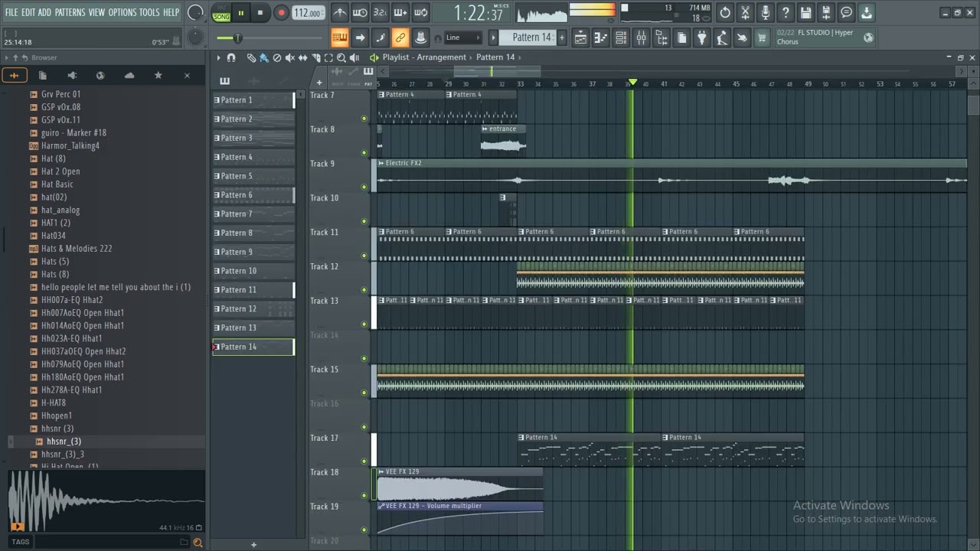Click the Record button
Screen dimensions: 980x551
[x=281, y=13]
